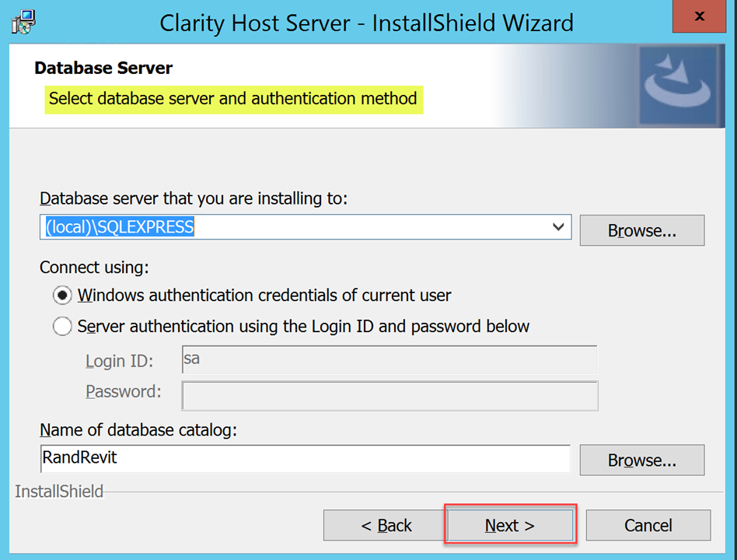Close the InstallShield Wizard window
Image resolution: width=737 pixels, height=560 pixels.
click(700, 17)
